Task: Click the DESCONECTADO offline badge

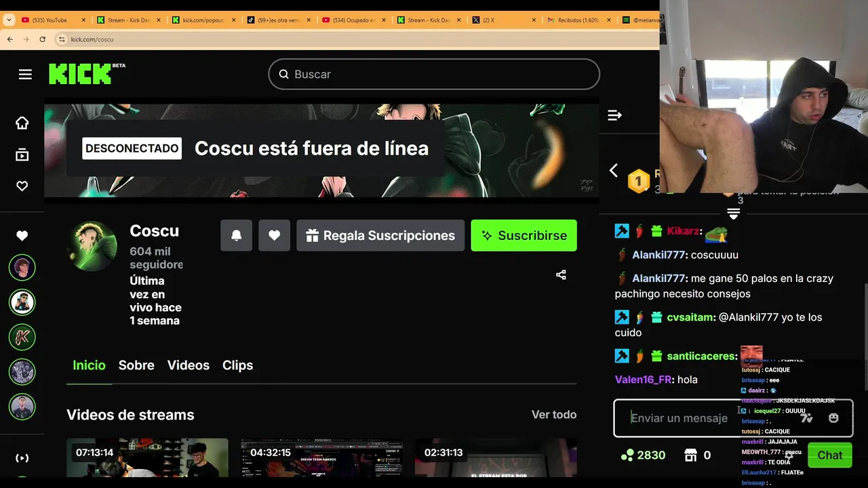Action: click(132, 148)
